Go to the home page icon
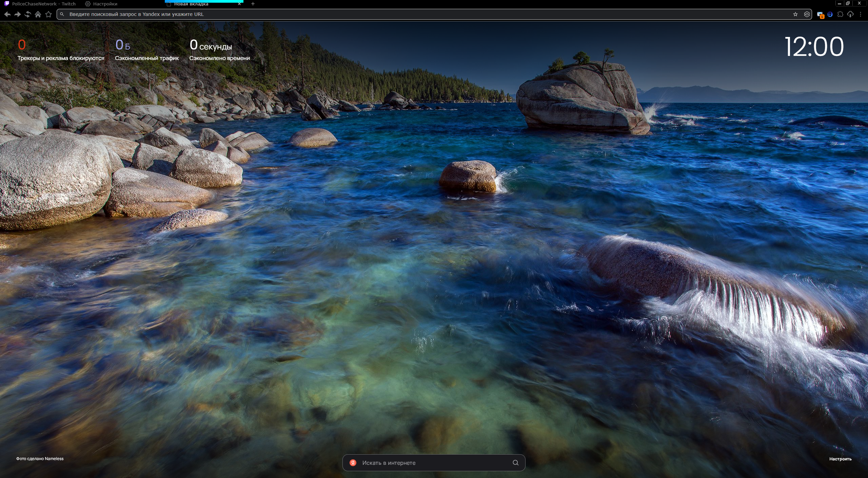Viewport: 868px width, 478px height. point(38,14)
